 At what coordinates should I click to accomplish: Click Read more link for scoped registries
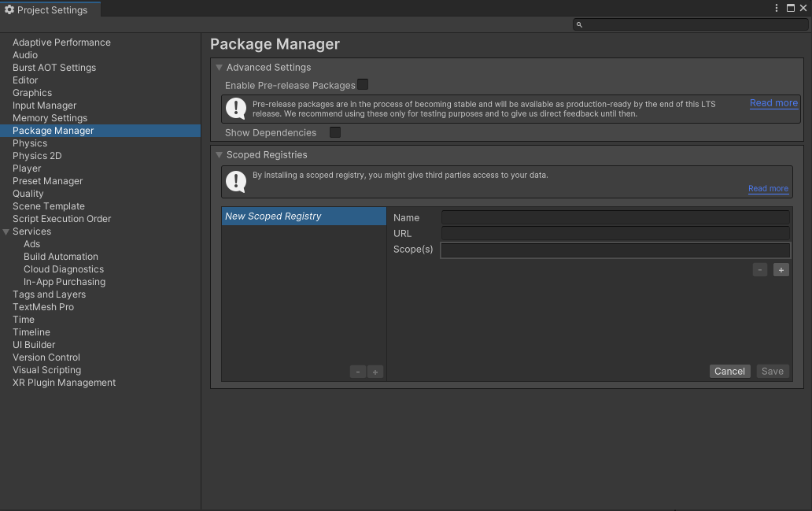point(768,189)
